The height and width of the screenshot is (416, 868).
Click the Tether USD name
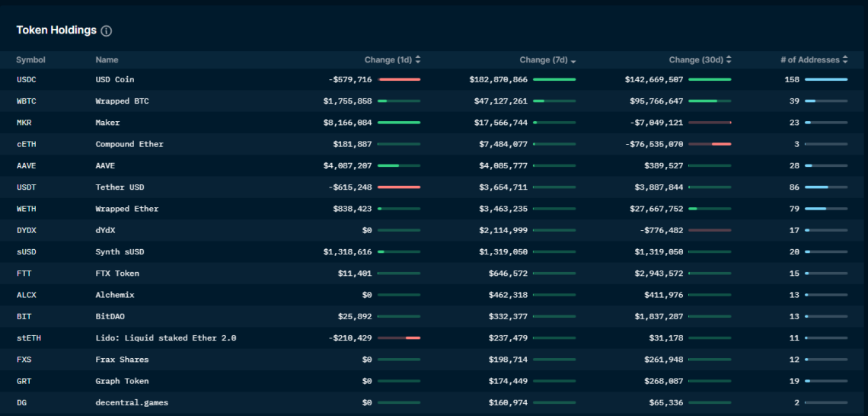[120, 187]
